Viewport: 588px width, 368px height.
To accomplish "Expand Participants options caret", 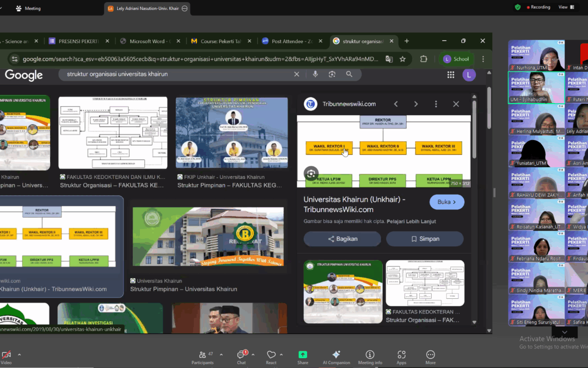I will tap(221, 354).
